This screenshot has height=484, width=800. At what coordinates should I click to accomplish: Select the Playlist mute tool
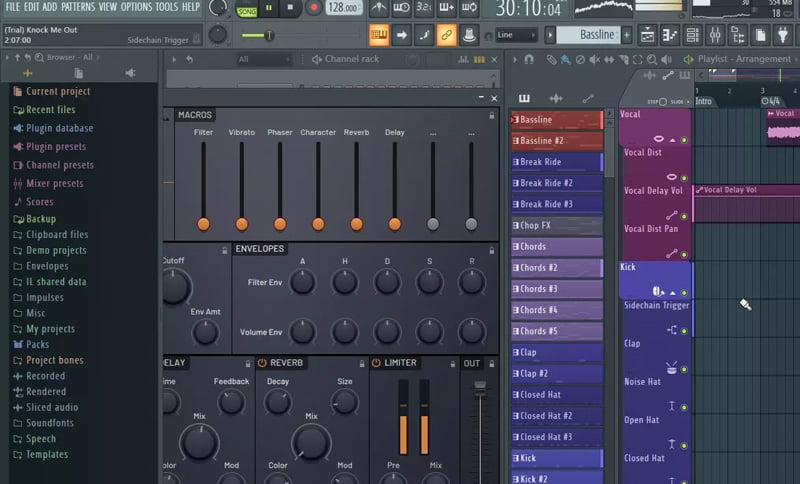pos(595,60)
